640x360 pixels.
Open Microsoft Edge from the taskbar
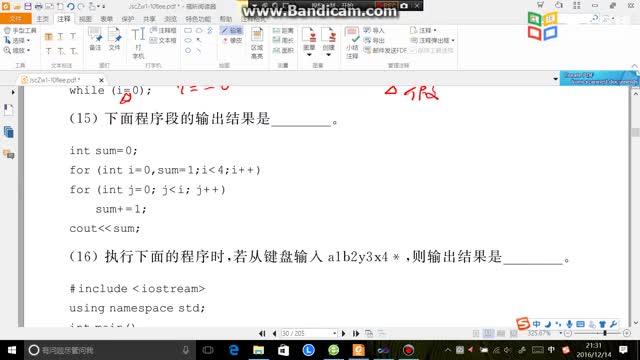(x=233, y=350)
